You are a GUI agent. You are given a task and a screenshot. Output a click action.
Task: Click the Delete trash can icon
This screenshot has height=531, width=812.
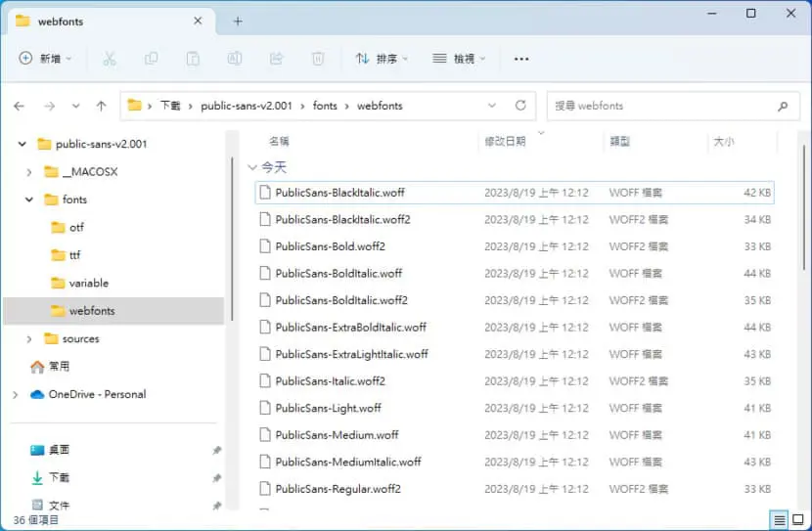[x=318, y=59]
